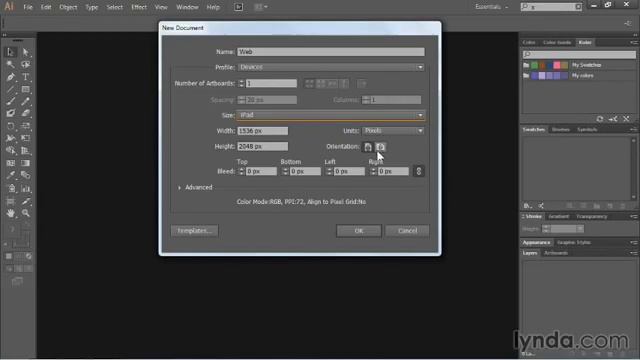Select the Paintbrush tool

click(11, 101)
